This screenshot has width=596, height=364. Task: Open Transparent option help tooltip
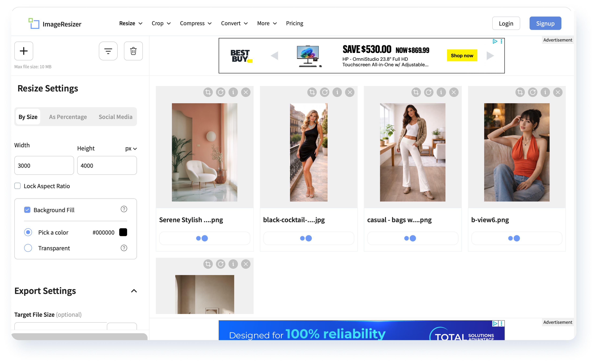(124, 248)
